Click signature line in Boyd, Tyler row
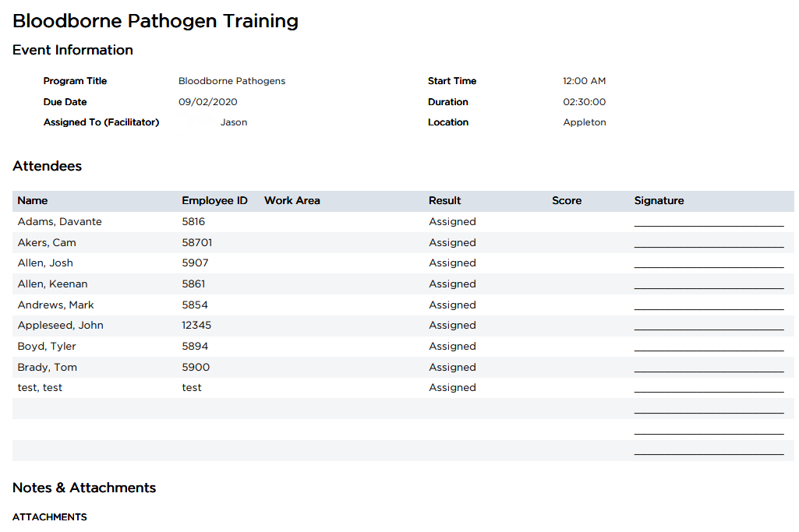The width and height of the screenshot is (799, 532). click(x=709, y=348)
